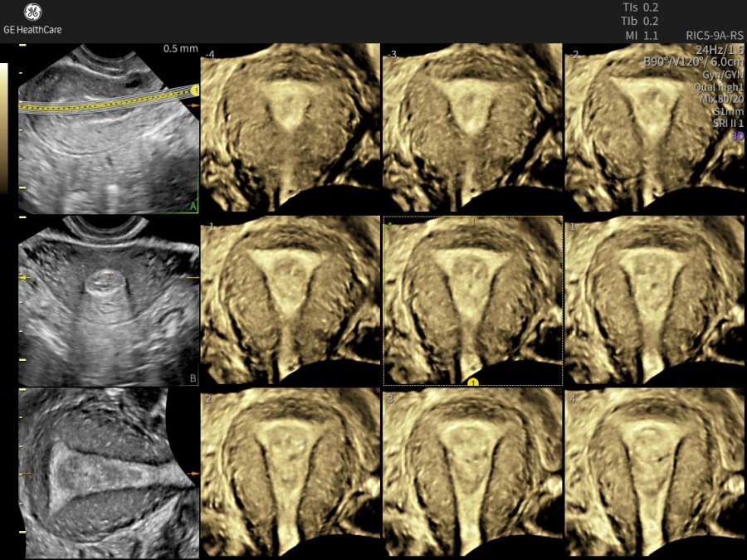Select the slice 2 thumbnail
This screenshot has height=560, width=747.
tap(290, 473)
